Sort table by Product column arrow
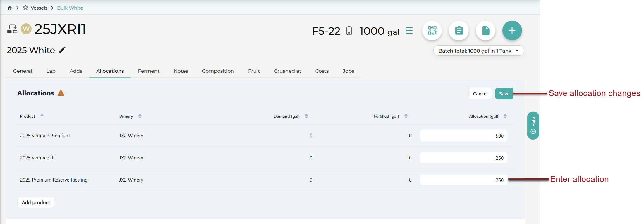This screenshot has width=644, height=224. (x=42, y=115)
